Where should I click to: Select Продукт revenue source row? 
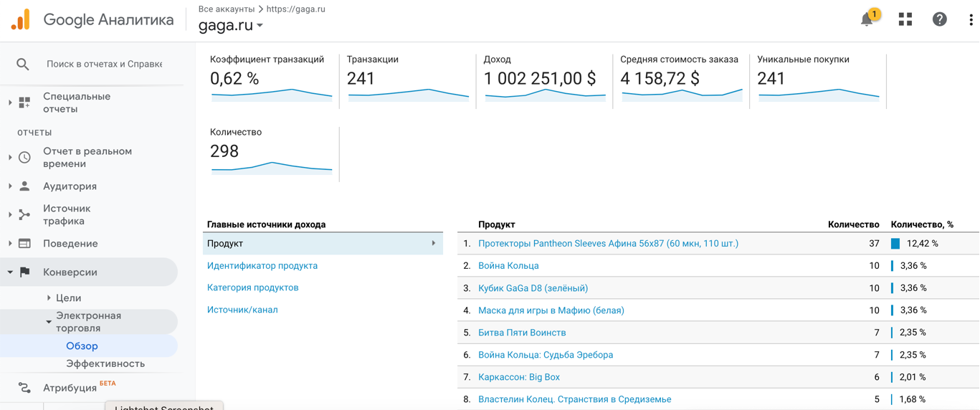coord(323,244)
